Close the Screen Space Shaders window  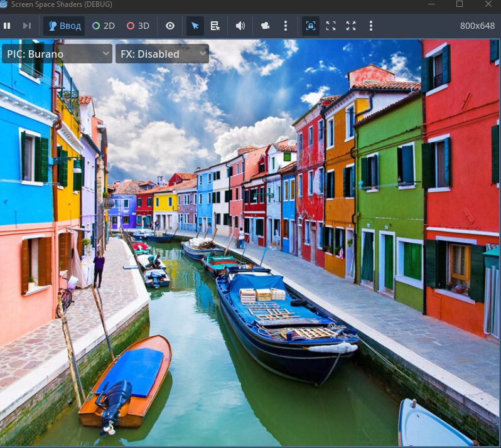(x=488, y=4)
